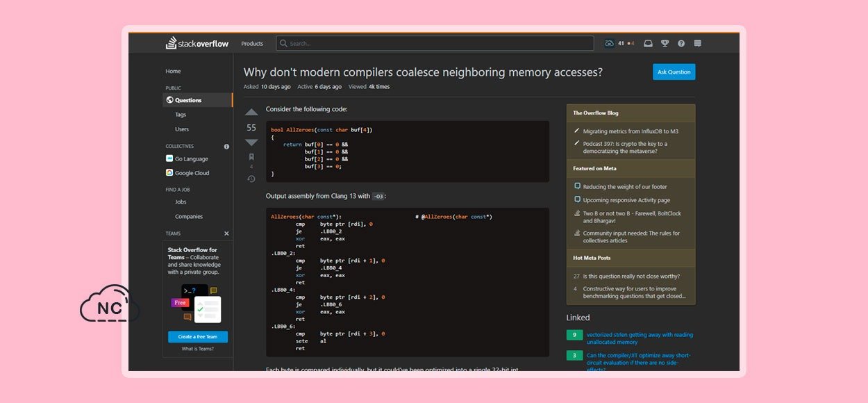Viewport: 868px width, 403px height.
Task: Click the help question mark icon
Action: click(681, 44)
